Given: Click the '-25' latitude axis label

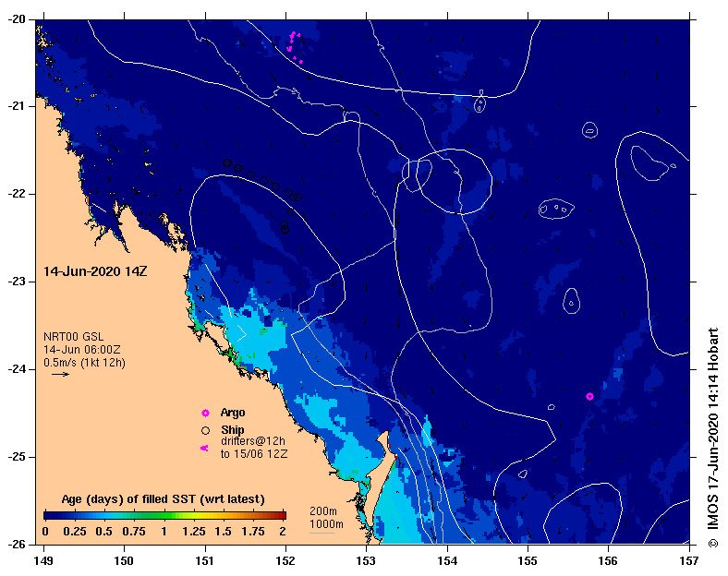Looking at the screenshot, I should (16, 457).
